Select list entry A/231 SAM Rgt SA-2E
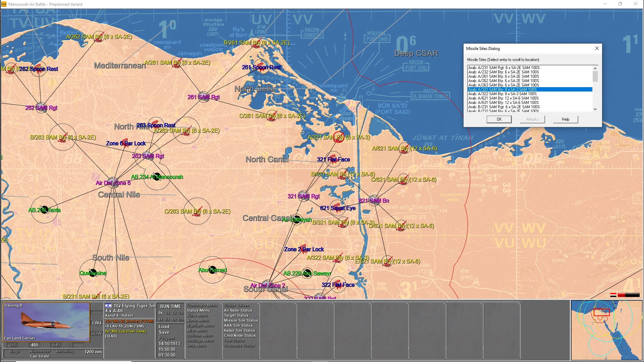Viewport: 644px width, 362px height. pos(530,68)
